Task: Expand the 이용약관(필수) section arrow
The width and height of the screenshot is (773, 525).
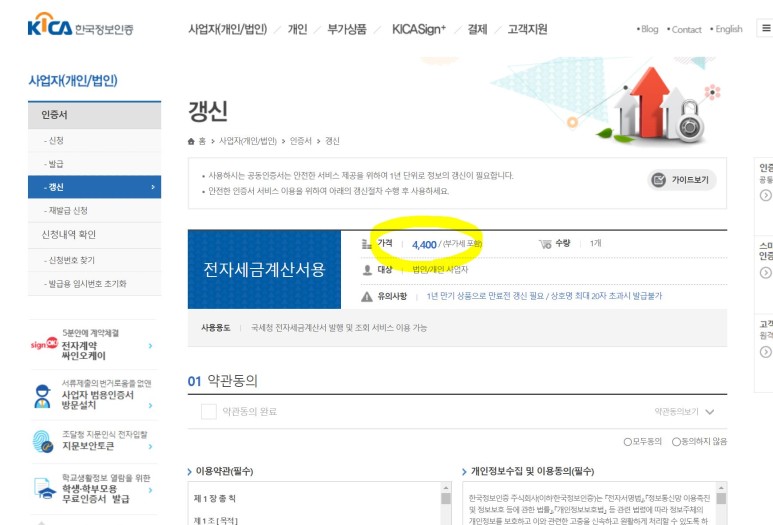Action: coord(190,472)
